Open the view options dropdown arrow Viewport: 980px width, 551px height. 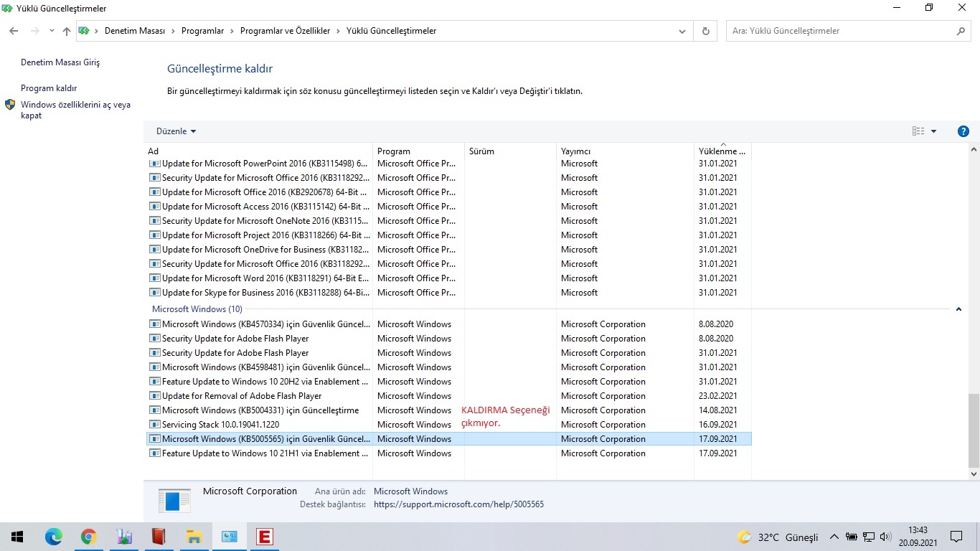(933, 131)
